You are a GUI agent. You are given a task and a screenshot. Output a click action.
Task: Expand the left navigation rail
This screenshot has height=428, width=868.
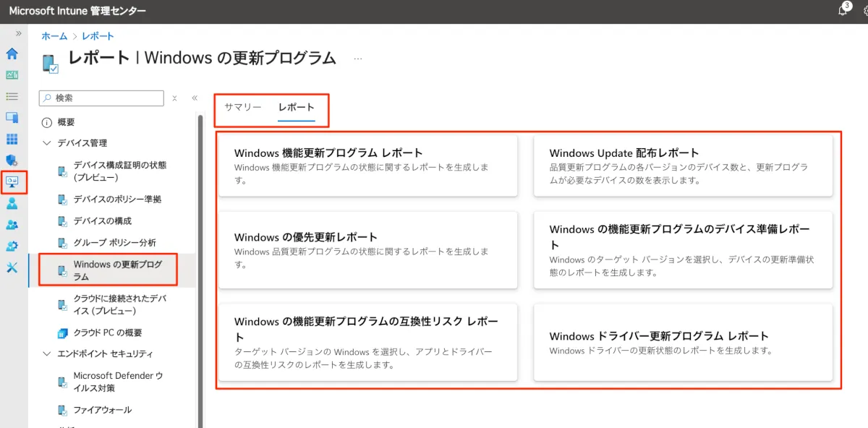(x=18, y=33)
